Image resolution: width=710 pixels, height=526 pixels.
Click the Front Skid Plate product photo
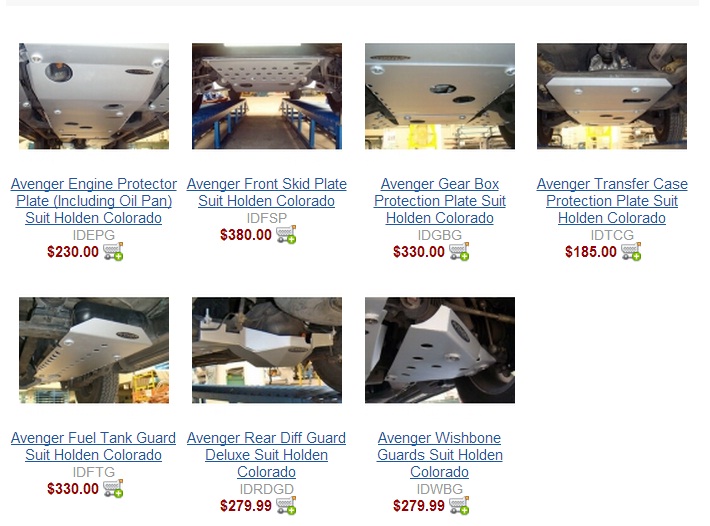(x=267, y=96)
